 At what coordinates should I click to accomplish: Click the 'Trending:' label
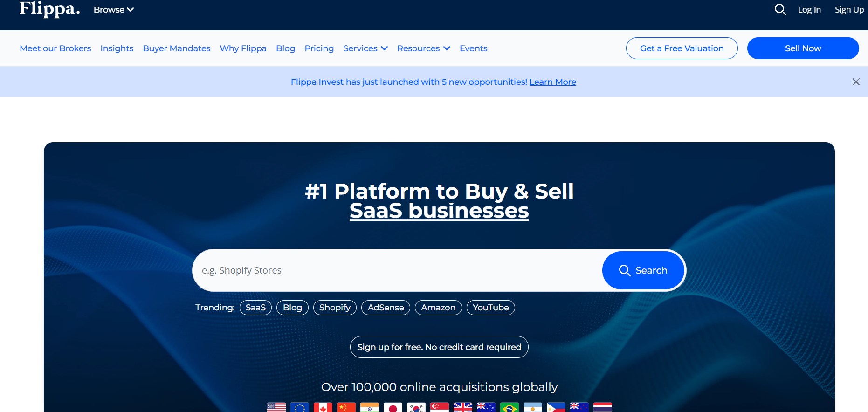[x=215, y=308]
